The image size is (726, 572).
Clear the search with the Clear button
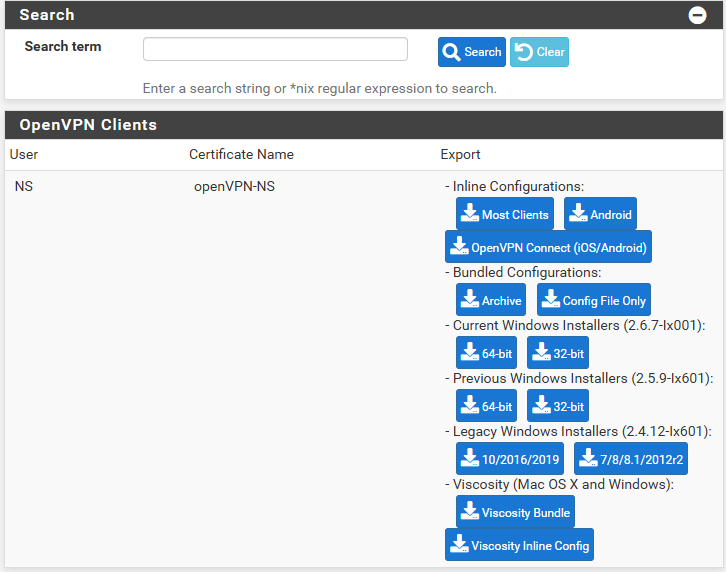point(539,52)
